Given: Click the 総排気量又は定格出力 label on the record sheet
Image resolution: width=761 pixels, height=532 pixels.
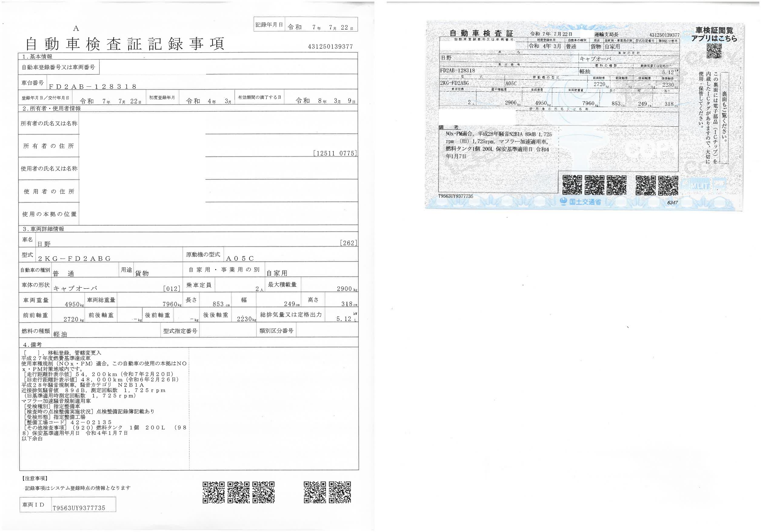Looking at the screenshot, I should click(x=291, y=315).
